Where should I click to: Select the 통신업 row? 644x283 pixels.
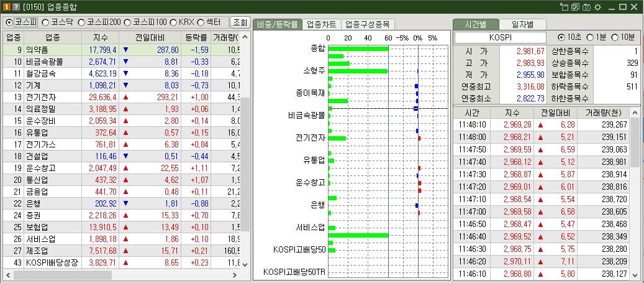point(122,180)
